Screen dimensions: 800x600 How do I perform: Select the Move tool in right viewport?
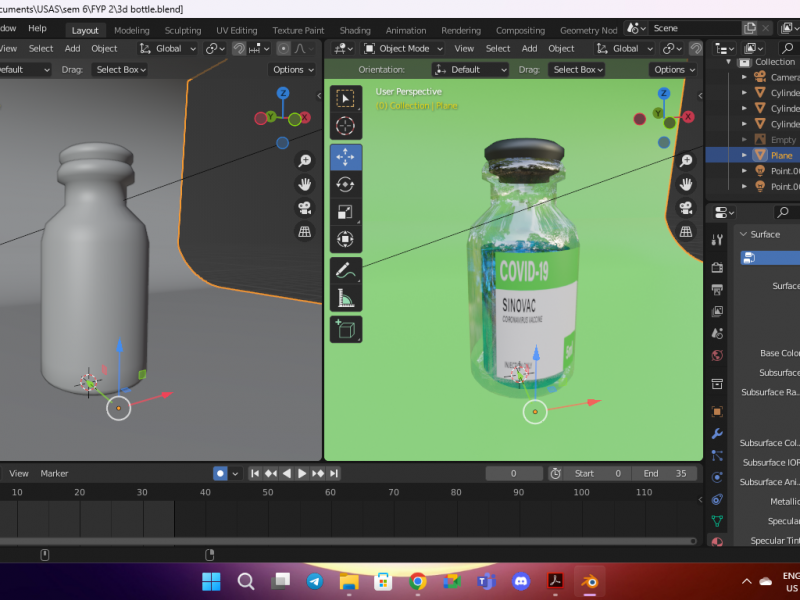coord(345,157)
